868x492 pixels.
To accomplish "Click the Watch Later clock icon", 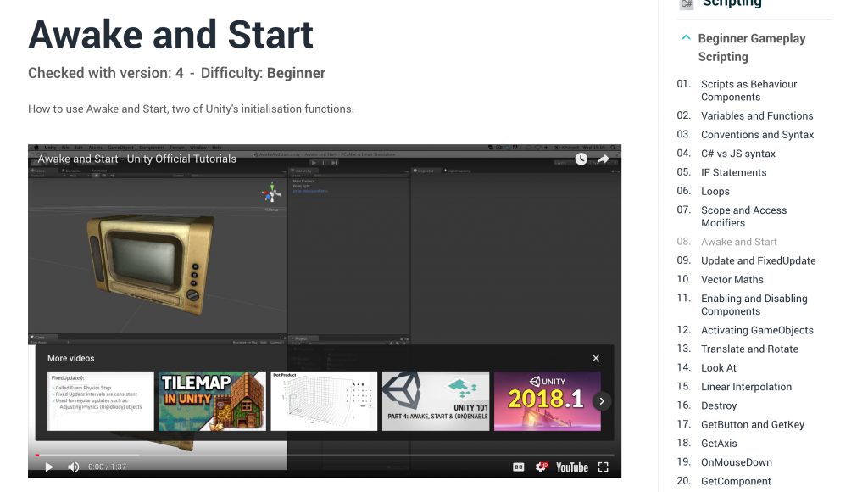I will click(581, 159).
